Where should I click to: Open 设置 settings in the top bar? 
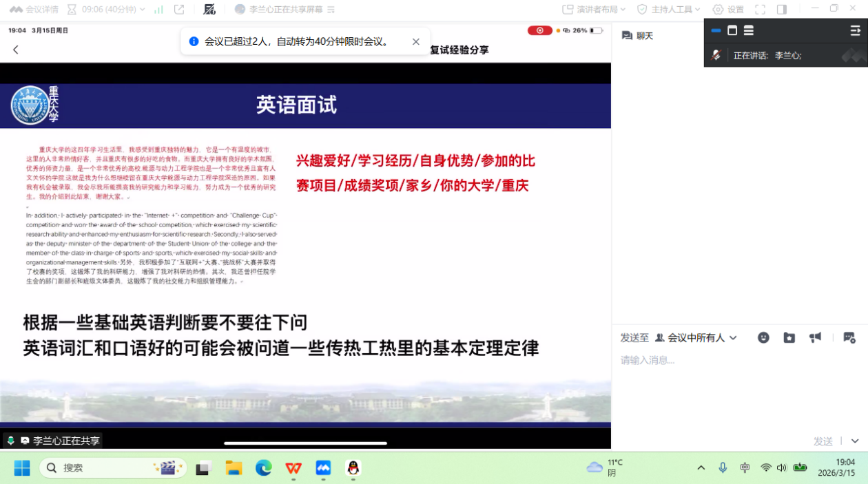point(728,10)
